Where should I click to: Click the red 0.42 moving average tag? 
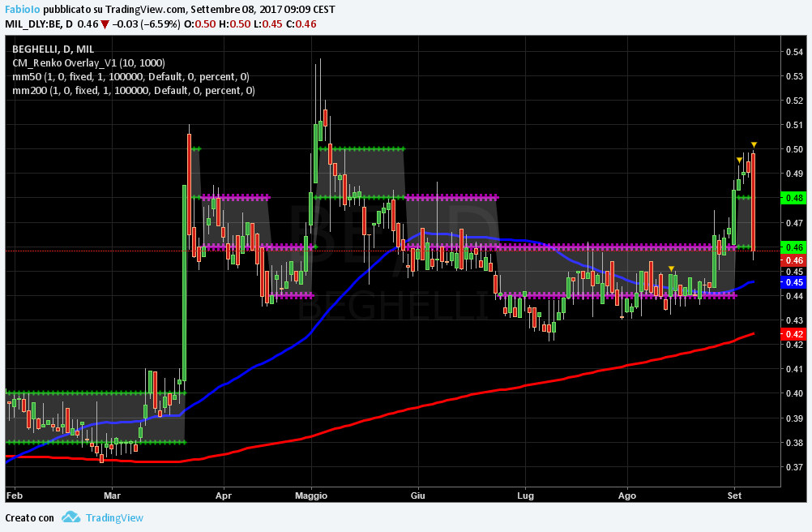coord(794,334)
